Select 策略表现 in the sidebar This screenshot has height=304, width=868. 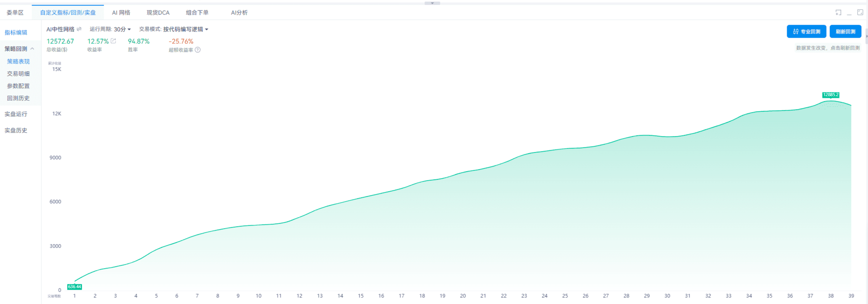[18, 61]
